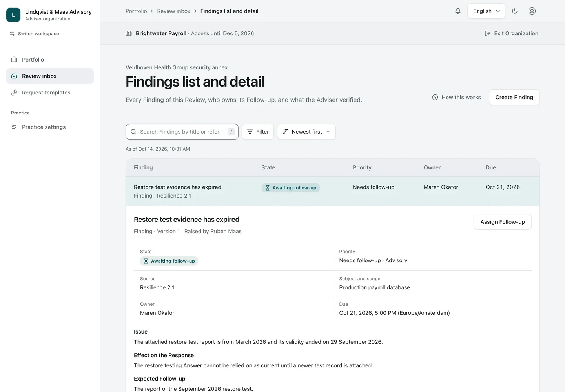This screenshot has width=565, height=392.
Task: Click Assign Follow-up button
Action: coord(503,222)
